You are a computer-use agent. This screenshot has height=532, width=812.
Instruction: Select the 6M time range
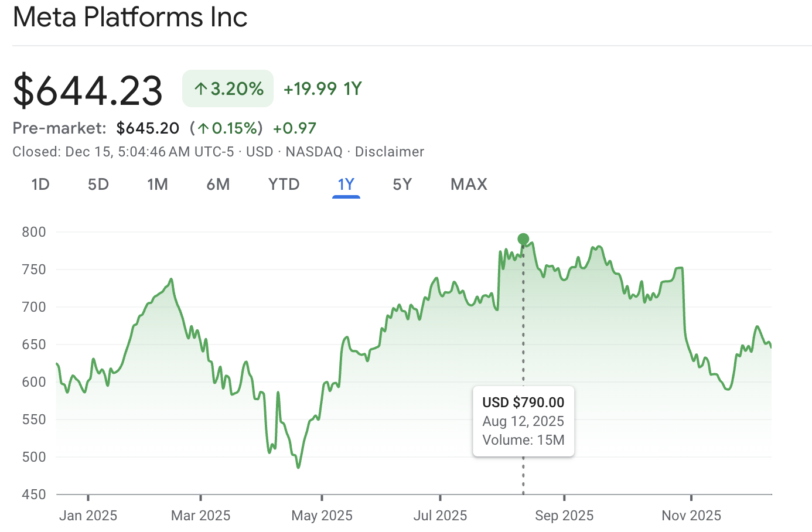coord(218,184)
